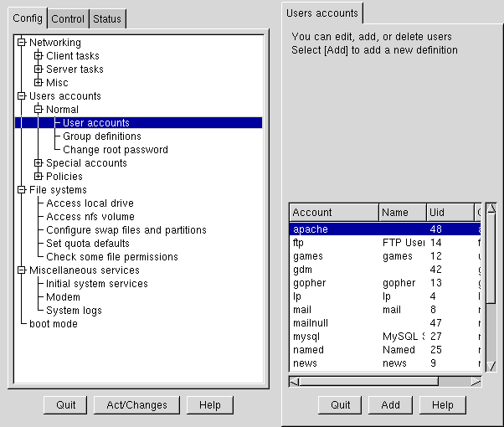Expand the Policies tree node
Screen dimensions: 504x427
pyautogui.click(x=39, y=177)
